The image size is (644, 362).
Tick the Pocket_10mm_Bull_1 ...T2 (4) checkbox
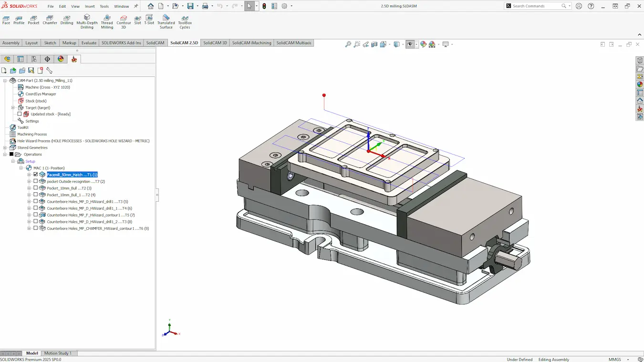[35, 195]
